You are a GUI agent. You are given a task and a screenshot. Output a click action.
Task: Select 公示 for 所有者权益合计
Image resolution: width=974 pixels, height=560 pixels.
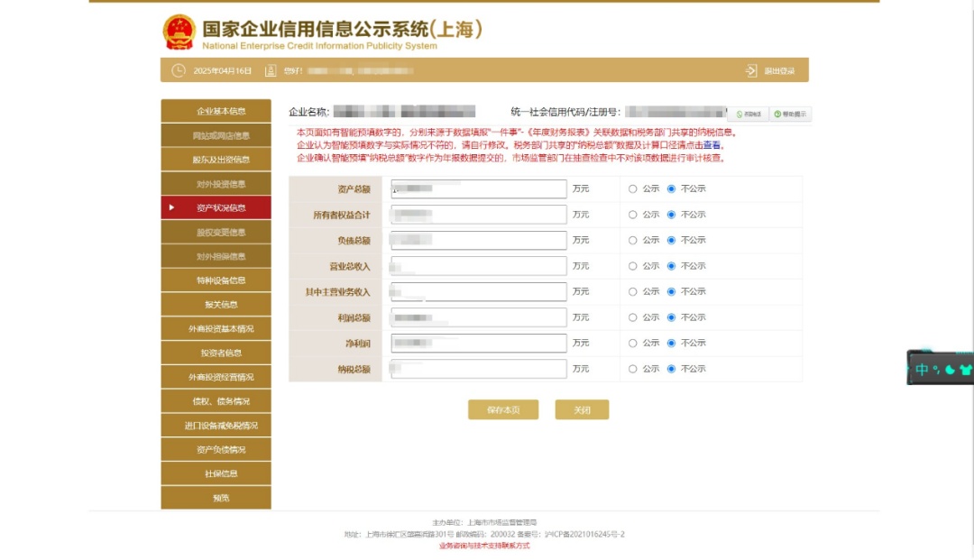pos(632,215)
